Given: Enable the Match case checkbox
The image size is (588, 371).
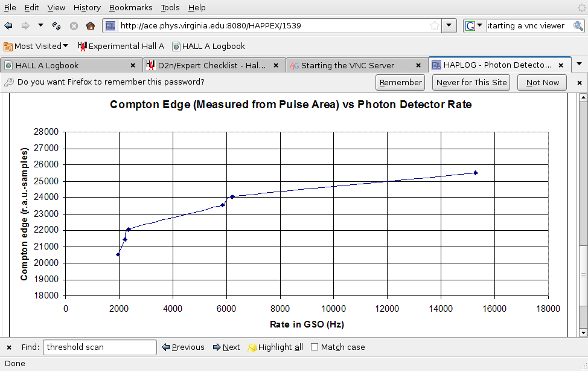Looking at the screenshot, I should pyautogui.click(x=315, y=347).
